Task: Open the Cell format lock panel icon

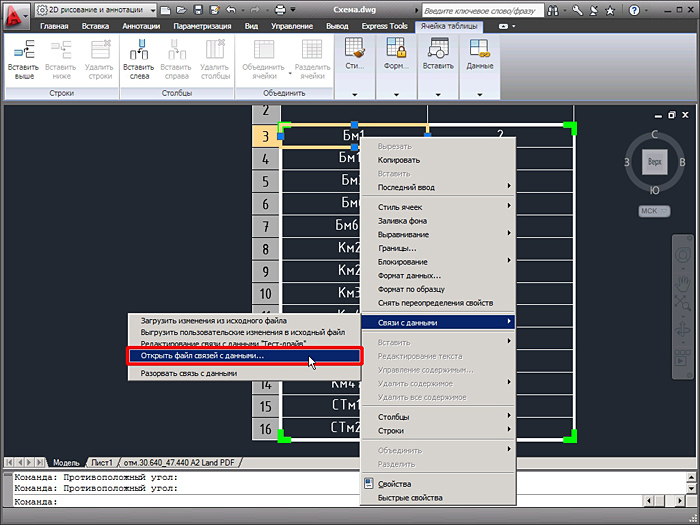Action: 396,48
